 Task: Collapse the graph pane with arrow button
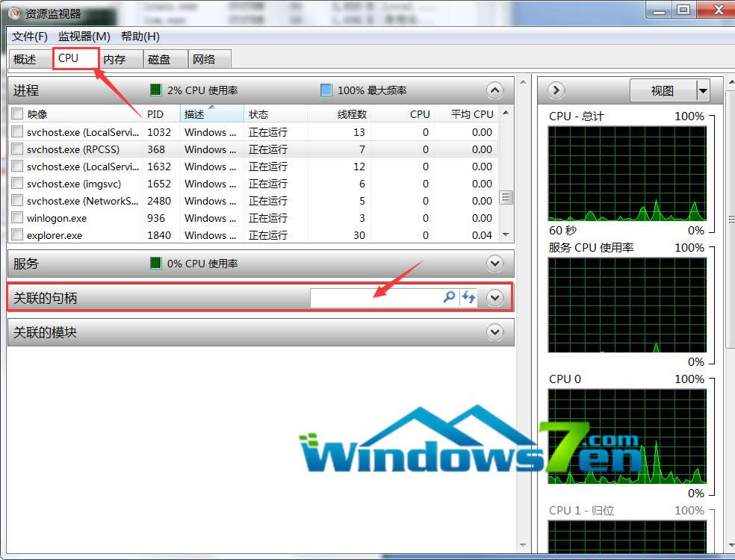[x=556, y=90]
